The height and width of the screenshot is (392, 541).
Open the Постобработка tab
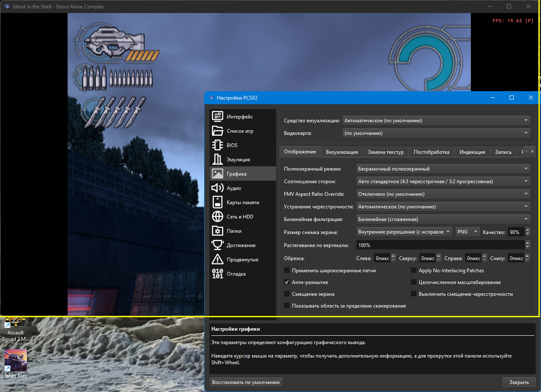431,152
